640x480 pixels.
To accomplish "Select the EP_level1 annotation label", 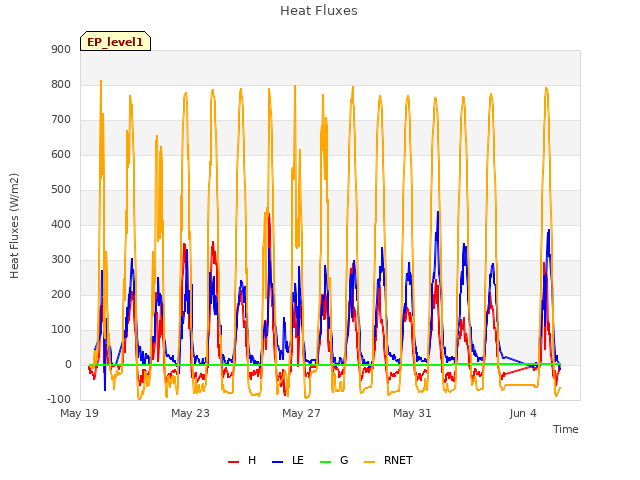I will click(x=116, y=41).
